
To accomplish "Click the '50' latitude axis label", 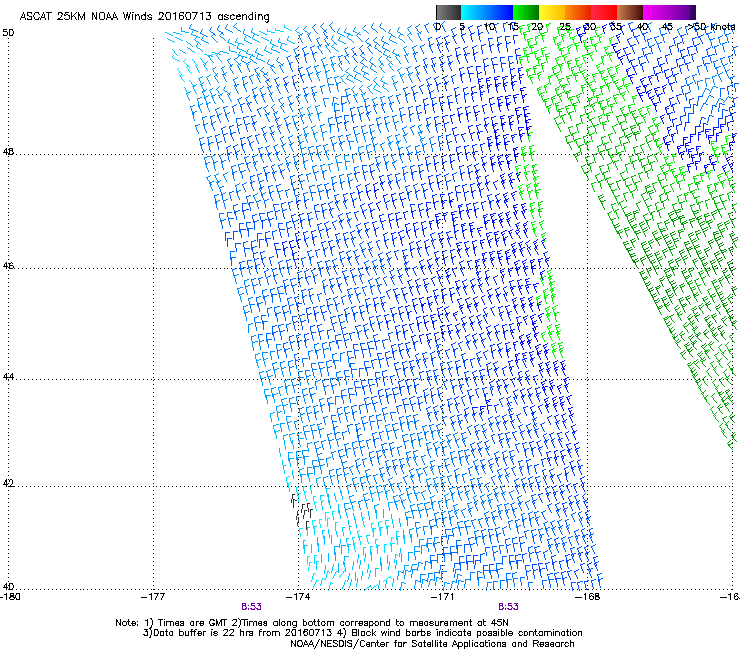I will (x=8, y=33).
